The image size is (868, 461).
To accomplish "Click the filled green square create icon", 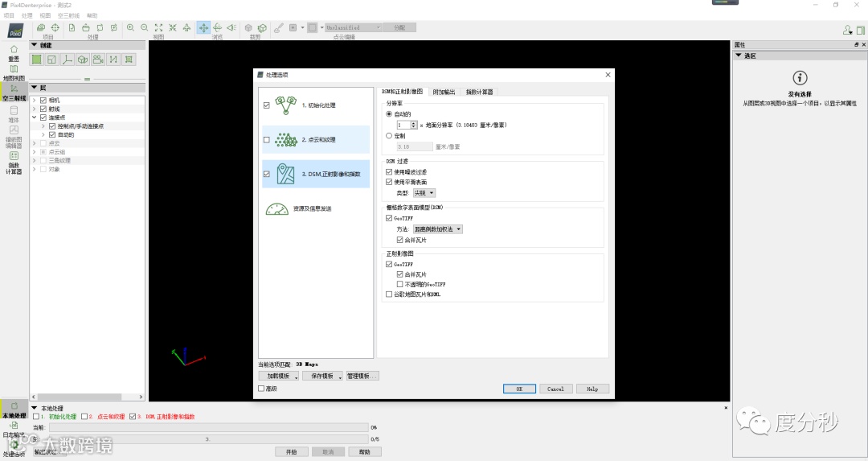I will click(36, 60).
